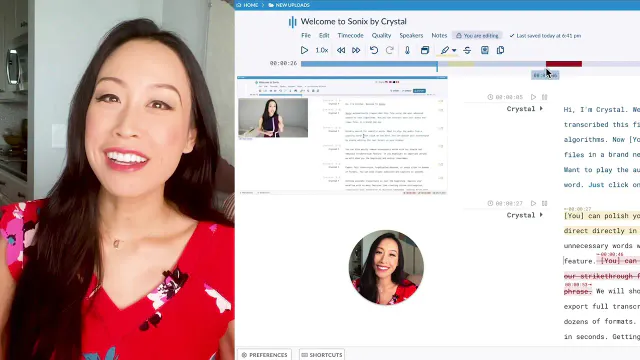Click the redo arrow icon
Screen dimensions: 640x360
[x=389, y=50]
